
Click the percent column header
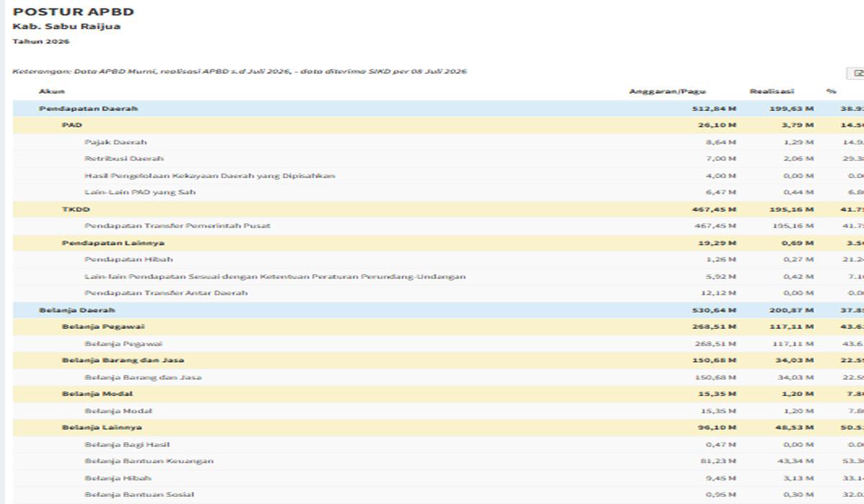[x=832, y=91]
